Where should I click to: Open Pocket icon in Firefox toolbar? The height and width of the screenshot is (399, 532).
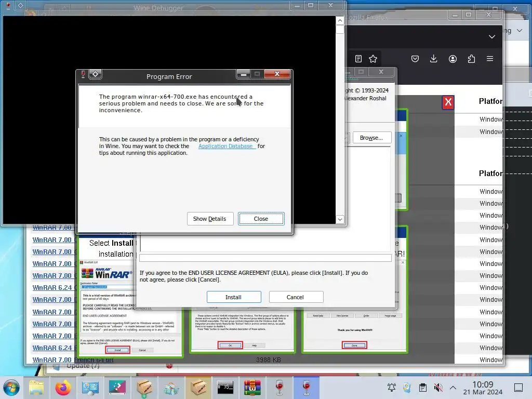(415, 59)
